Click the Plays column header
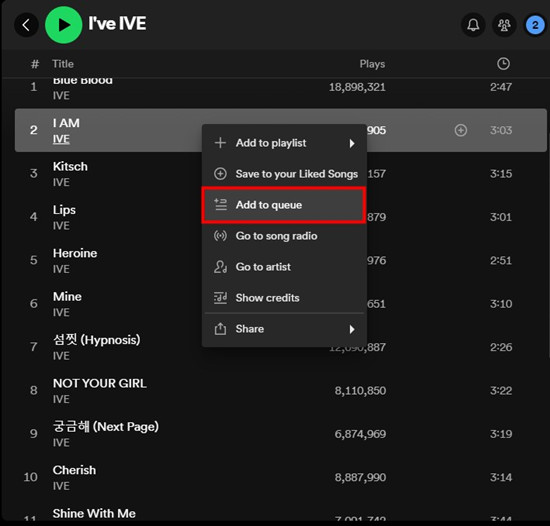 tap(372, 64)
